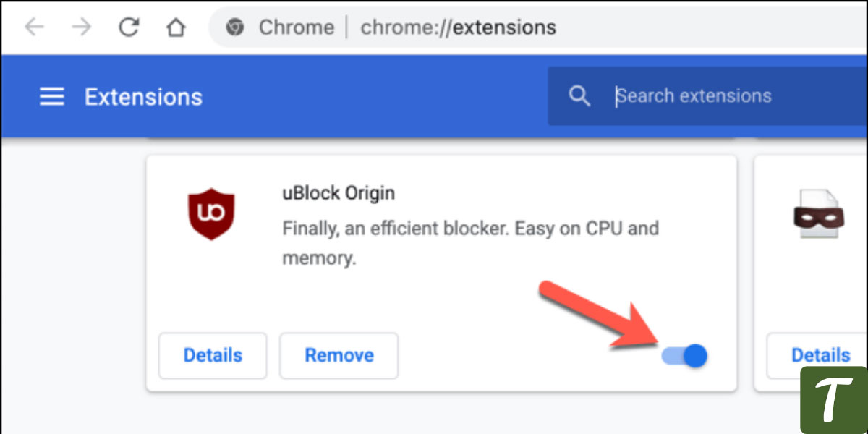Open Details of the second extension card
This screenshot has width=868, height=434.
[820, 355]
